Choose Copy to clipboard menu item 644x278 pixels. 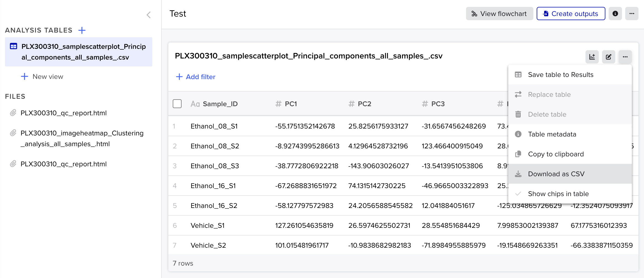coord(556,154)
